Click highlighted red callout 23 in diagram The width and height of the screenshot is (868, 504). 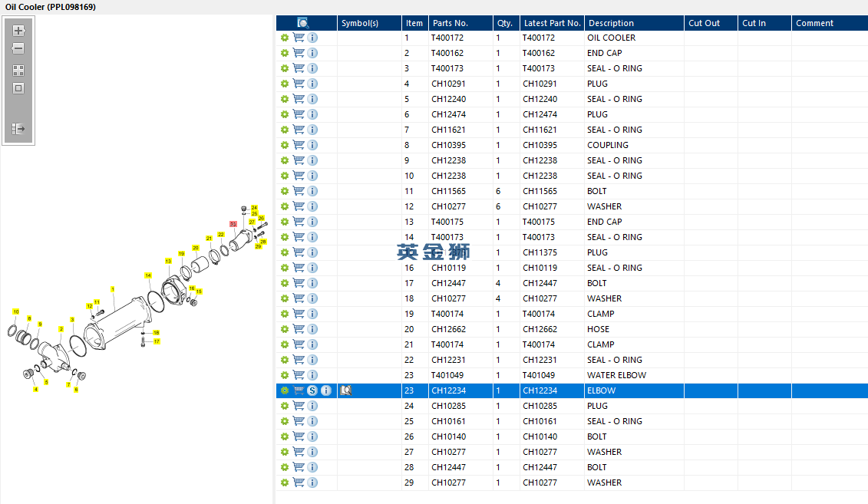tap(233, 224)
